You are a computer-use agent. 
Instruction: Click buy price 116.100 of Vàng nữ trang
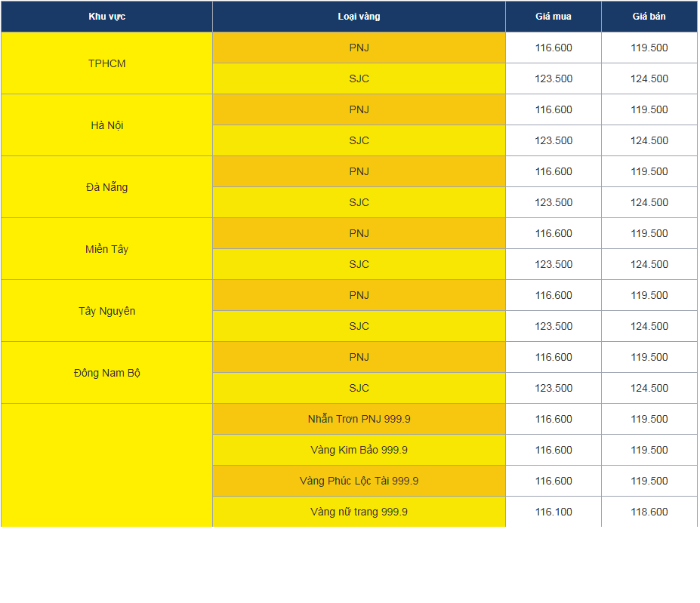(x=553, y=512)
